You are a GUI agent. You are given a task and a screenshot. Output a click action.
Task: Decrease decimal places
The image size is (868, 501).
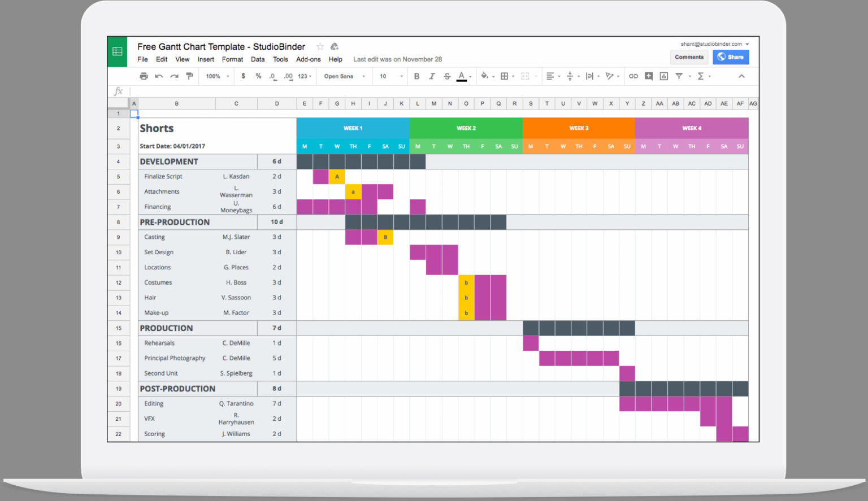coord(273,76)
